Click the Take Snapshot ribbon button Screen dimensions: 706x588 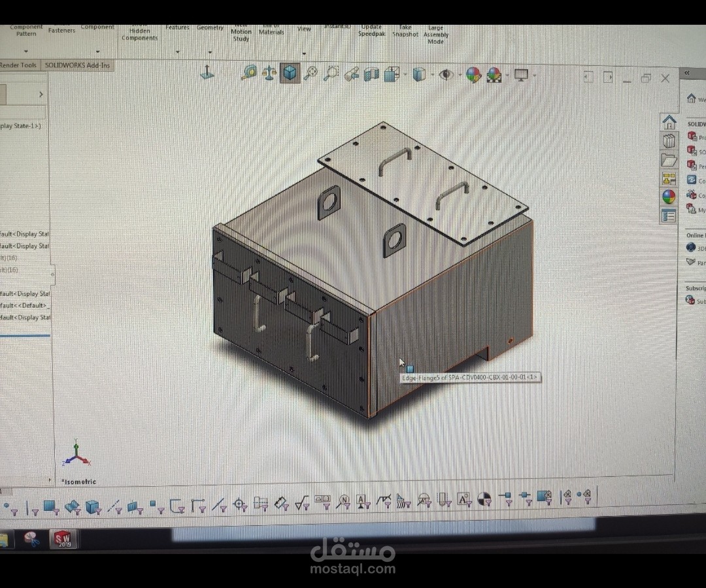coord(405,31)
